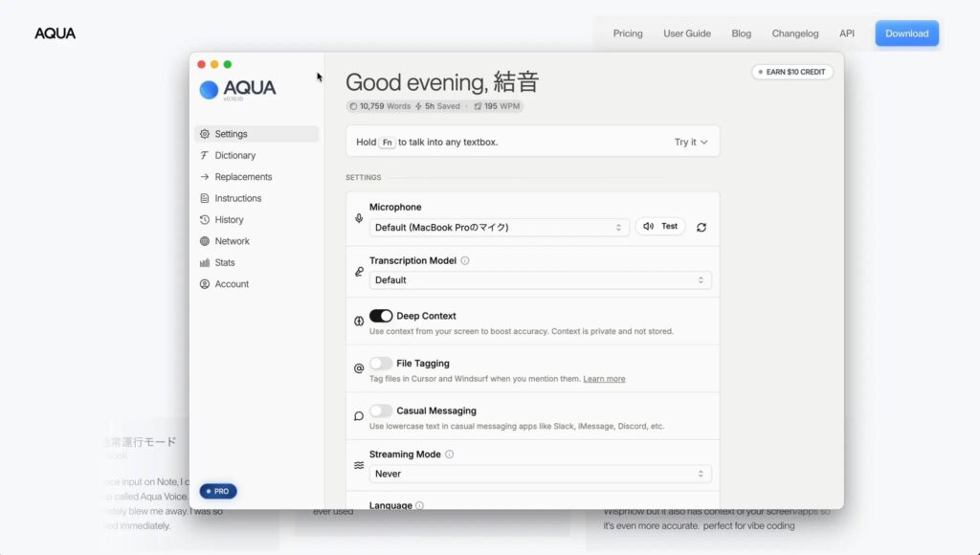Click the Language info icon
The image size is (980, 555).
[x=419, y=505]
